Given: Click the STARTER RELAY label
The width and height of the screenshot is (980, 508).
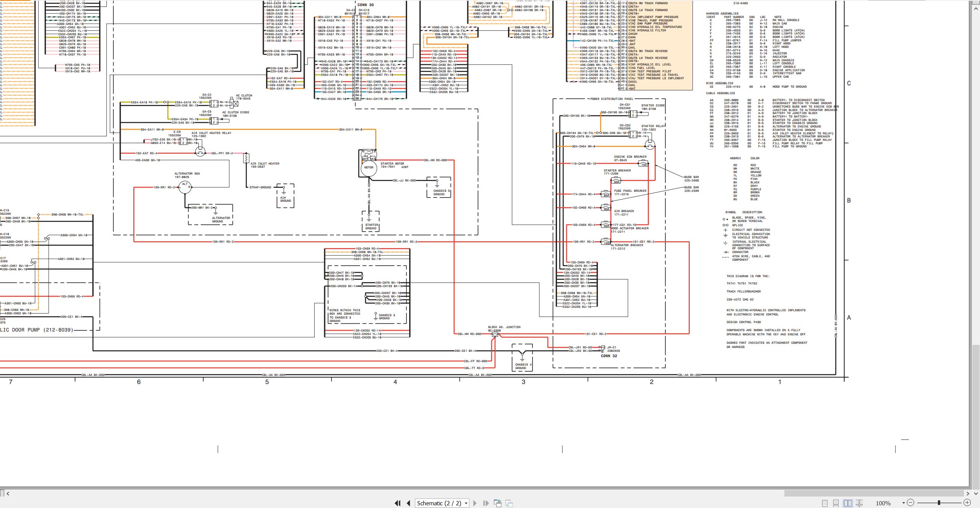Looking at the screenshot, I should tap(653, 126).
